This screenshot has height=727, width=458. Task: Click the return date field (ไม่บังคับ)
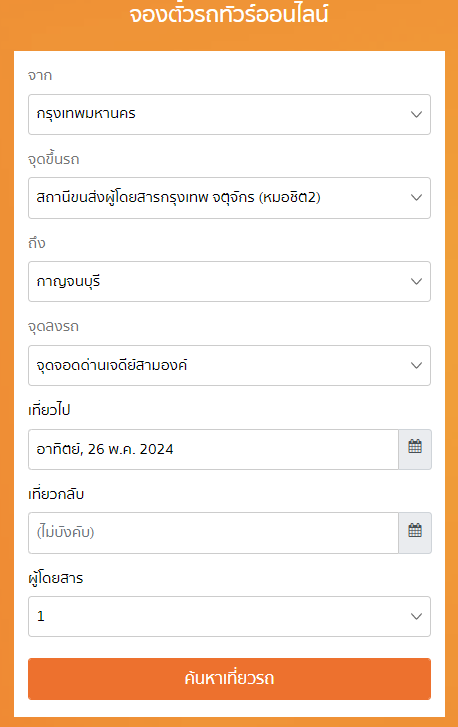[213, 533]
